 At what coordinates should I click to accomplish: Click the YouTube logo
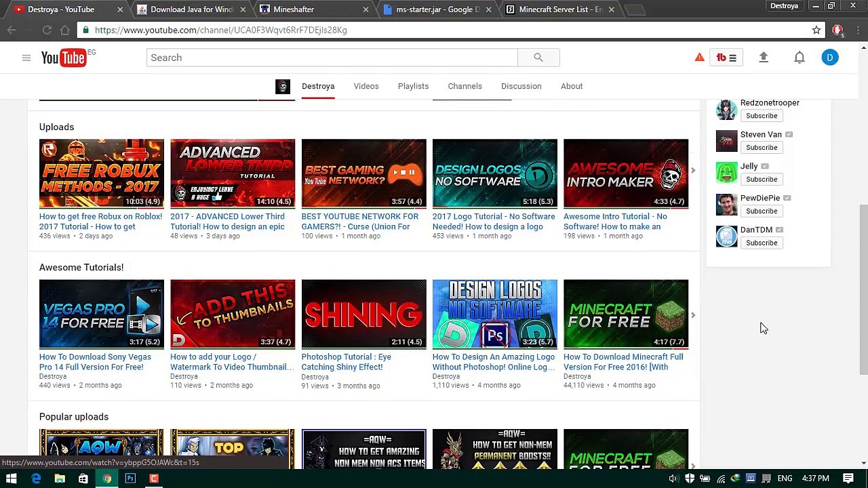[64, 58]
